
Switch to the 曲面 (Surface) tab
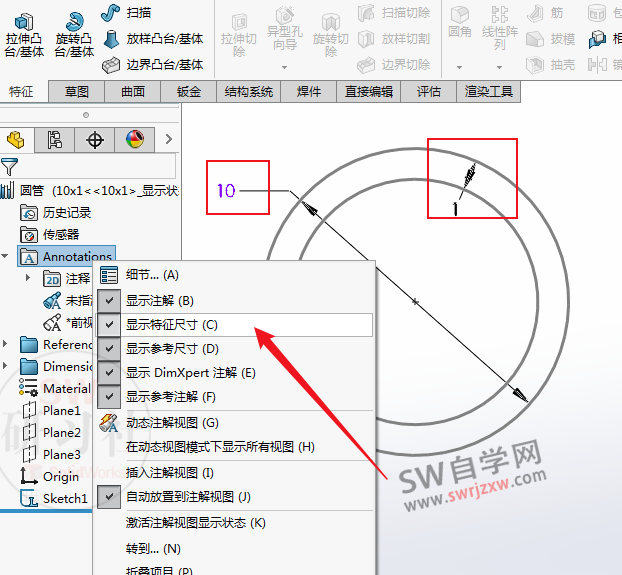pyautogui.click(x=133, y=92)
